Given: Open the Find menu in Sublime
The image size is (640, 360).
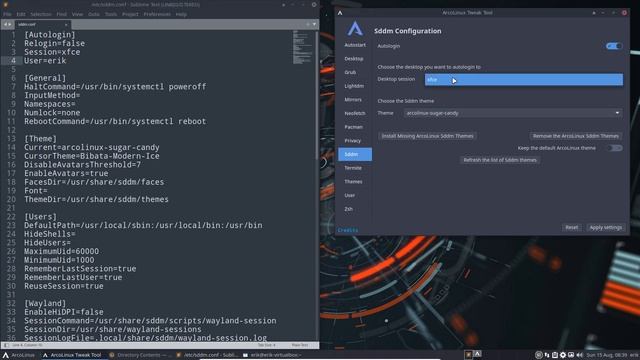Looking at the screenshot, I should point(62,14).
